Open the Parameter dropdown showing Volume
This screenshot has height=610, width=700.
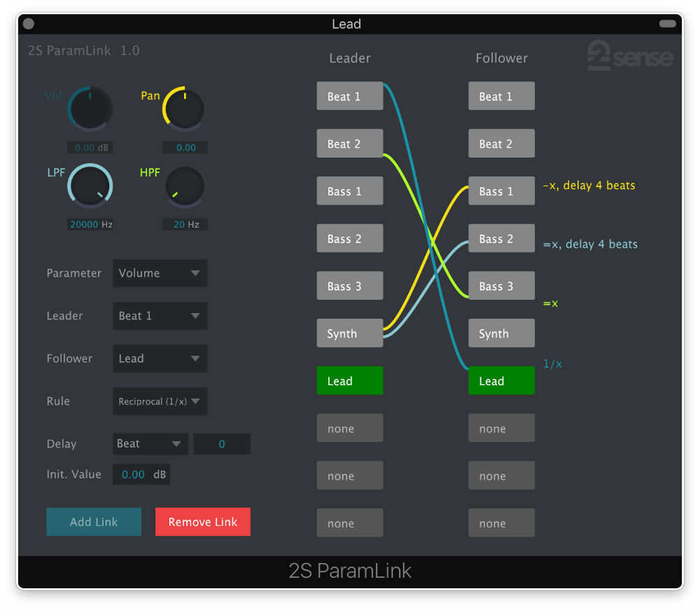tap(160, 273)
